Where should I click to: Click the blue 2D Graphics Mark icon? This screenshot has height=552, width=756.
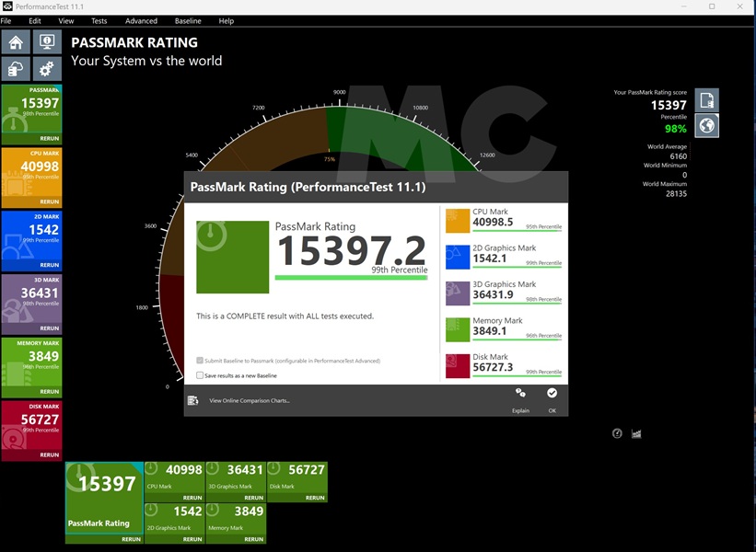pyautogui.click(x=458, y=257)
